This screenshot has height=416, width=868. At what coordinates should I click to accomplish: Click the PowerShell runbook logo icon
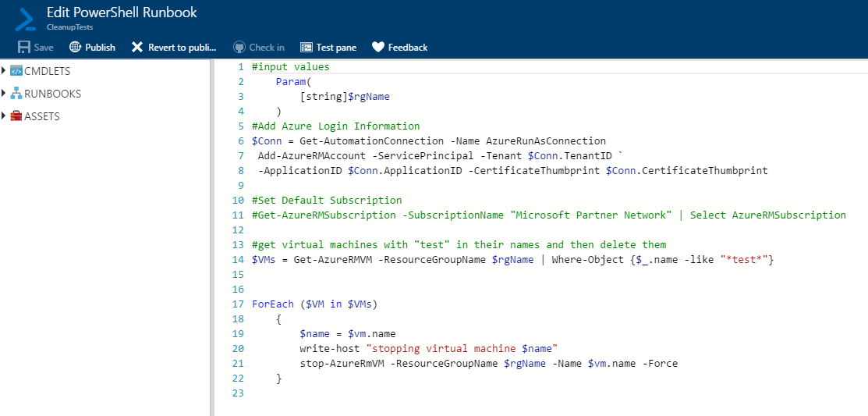click(x=26, y=19)
